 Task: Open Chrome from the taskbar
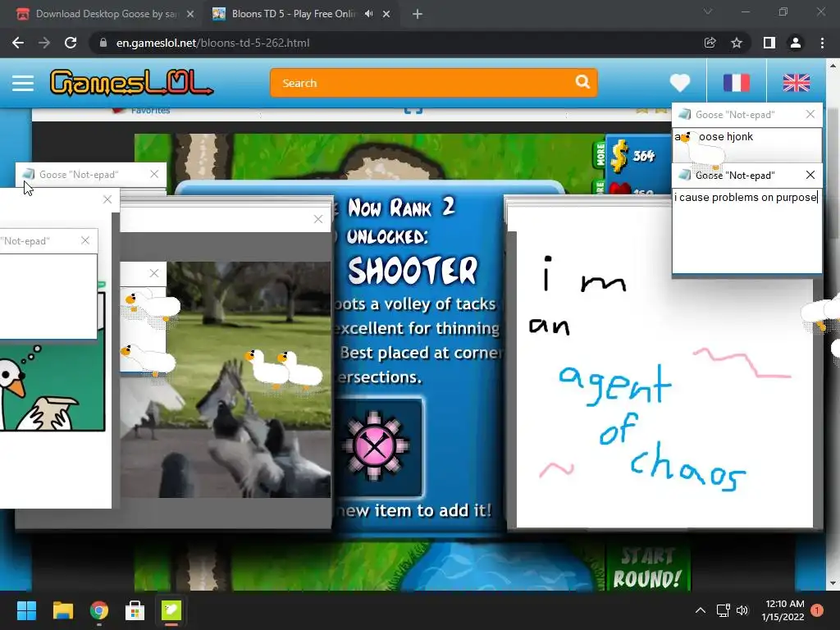99,610
